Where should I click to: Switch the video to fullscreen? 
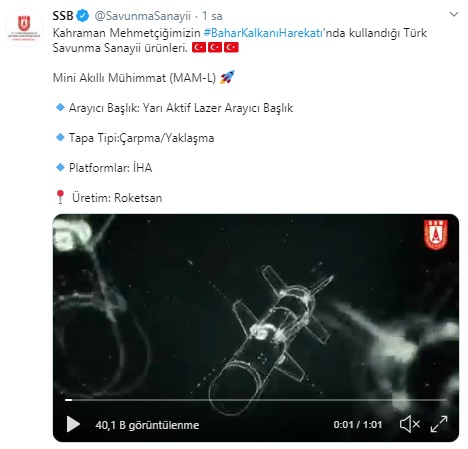pyautogui.click(x=439, y=424)
